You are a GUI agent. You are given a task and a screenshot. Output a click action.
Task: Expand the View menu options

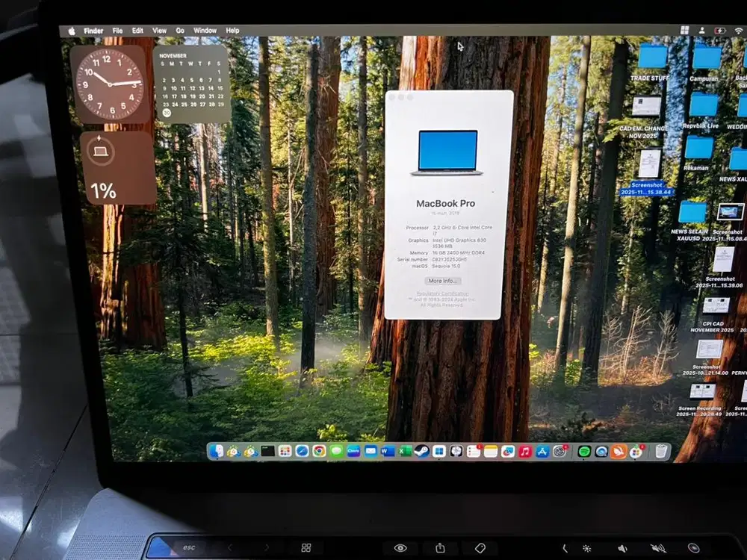point(159,31)
